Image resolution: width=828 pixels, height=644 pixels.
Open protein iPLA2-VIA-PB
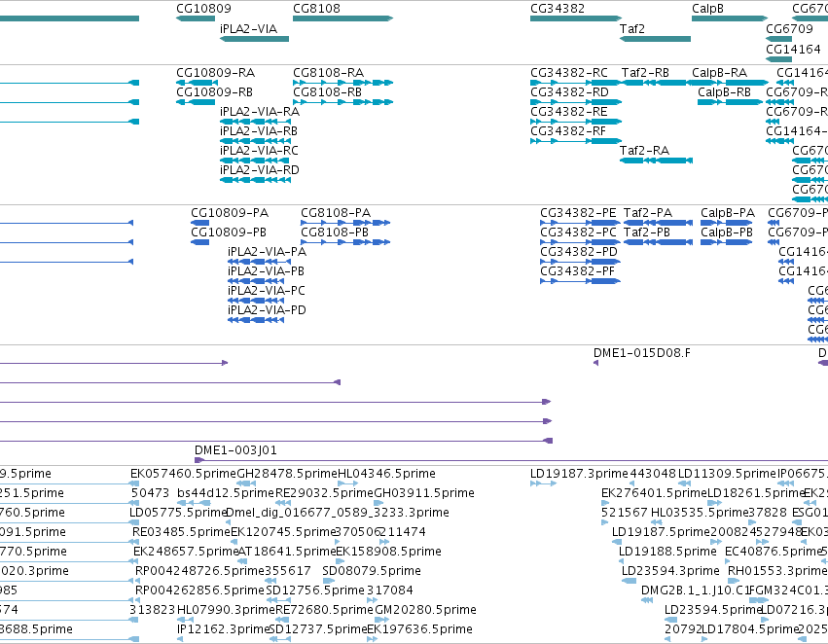pos(256,281)
